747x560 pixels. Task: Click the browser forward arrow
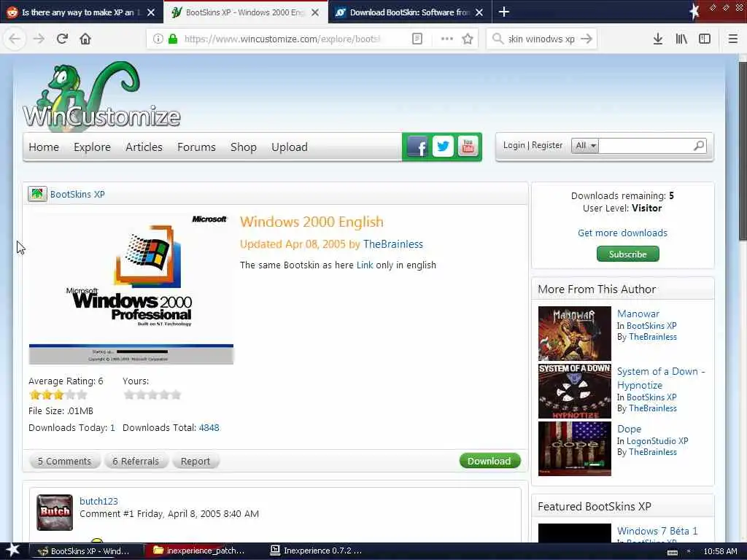click(x=39, y=39)
